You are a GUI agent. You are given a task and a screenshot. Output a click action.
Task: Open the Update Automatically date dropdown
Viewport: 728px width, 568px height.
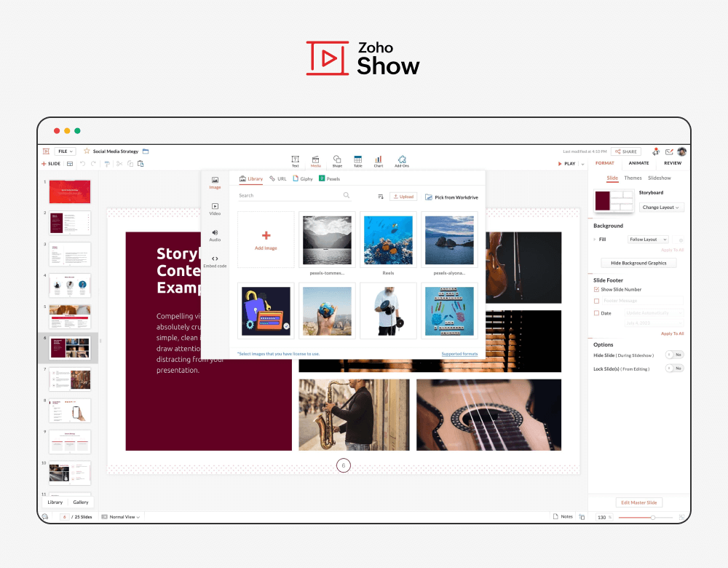[654, 313]
